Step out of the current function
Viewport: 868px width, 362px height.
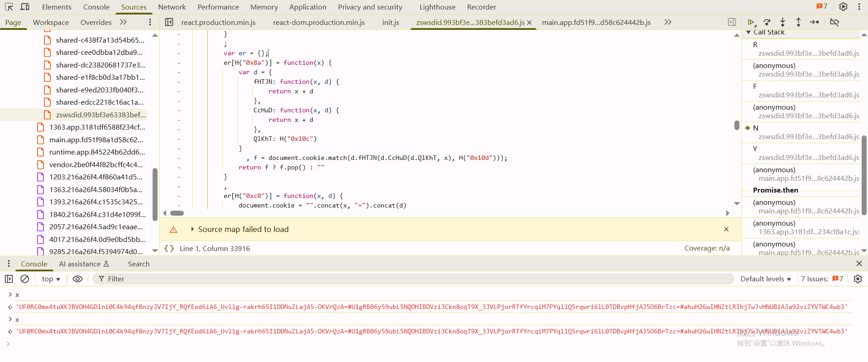[798, 22]
